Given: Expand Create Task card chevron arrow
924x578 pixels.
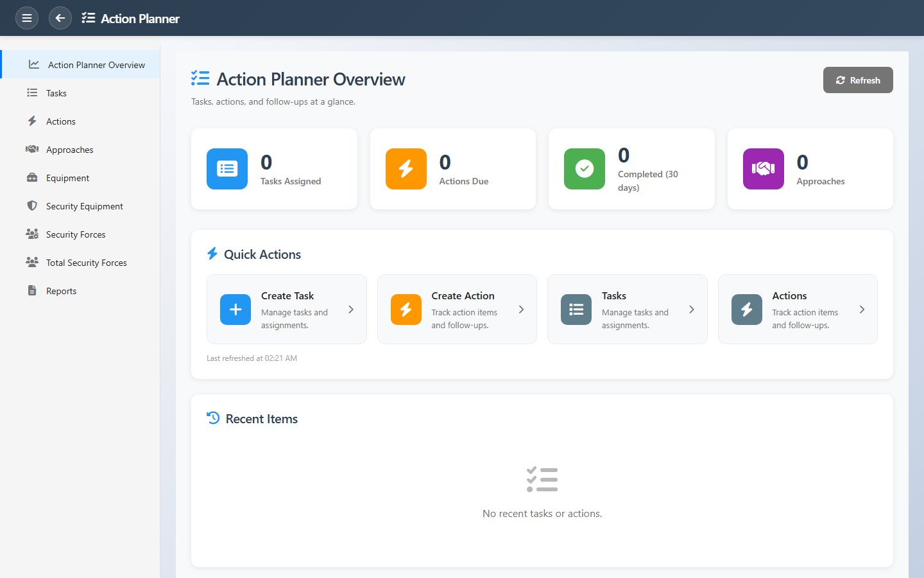Looking at the screenshot, I should tap(351, 310).
